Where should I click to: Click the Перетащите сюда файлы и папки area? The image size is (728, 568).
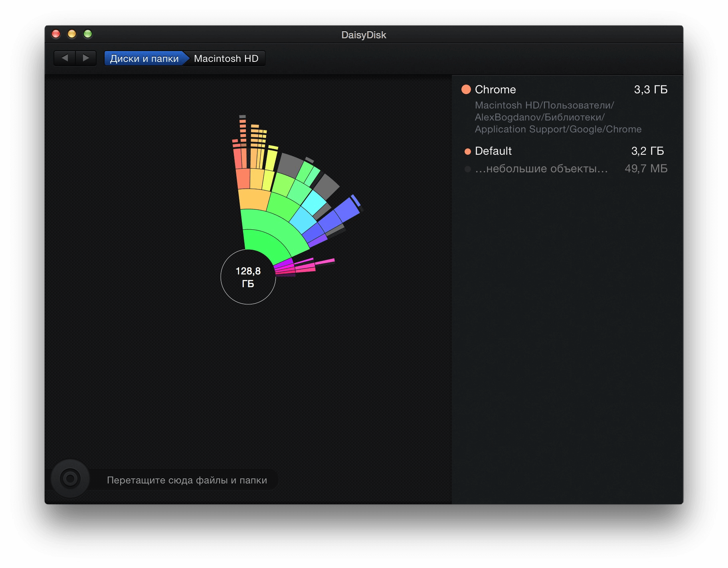[x=187, y=480]
